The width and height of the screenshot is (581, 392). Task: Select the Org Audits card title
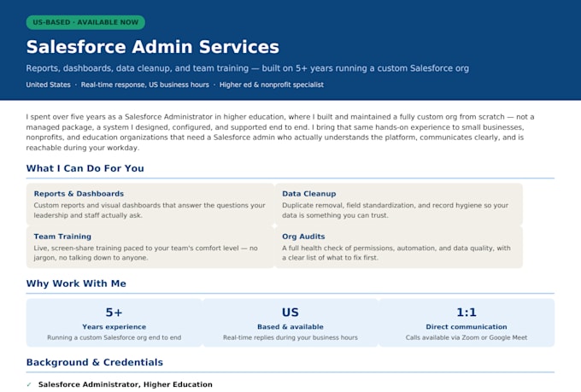pos(303,237)
